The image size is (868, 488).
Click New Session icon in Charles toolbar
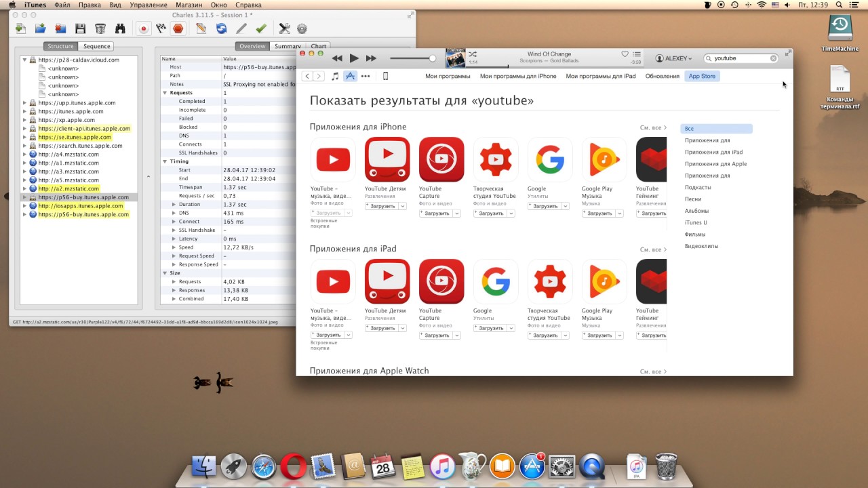(x=20, y=28)
